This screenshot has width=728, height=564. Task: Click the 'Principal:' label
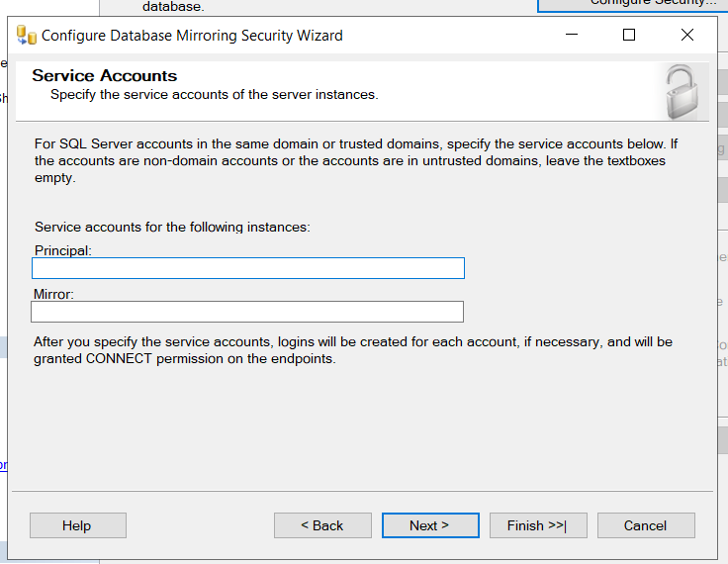coord(62,250)
